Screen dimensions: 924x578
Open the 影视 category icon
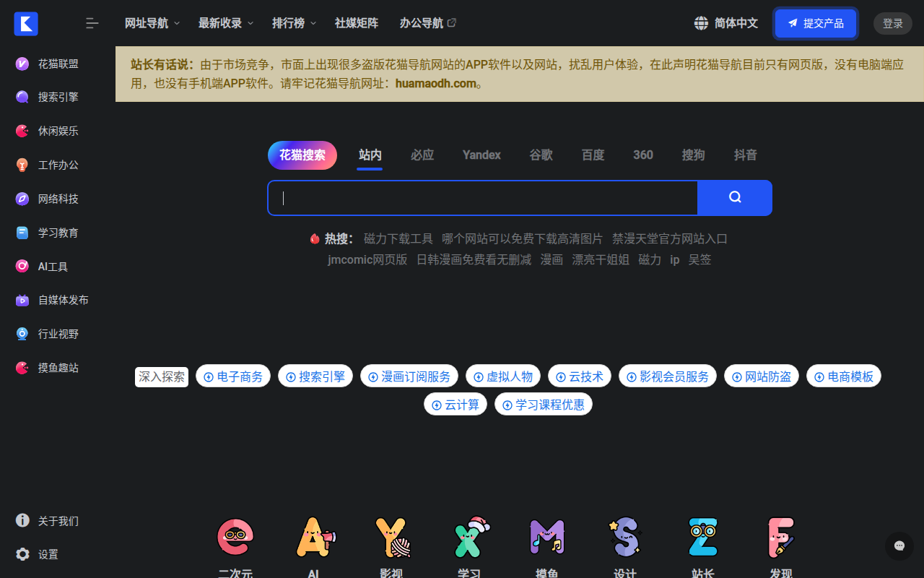391,538
